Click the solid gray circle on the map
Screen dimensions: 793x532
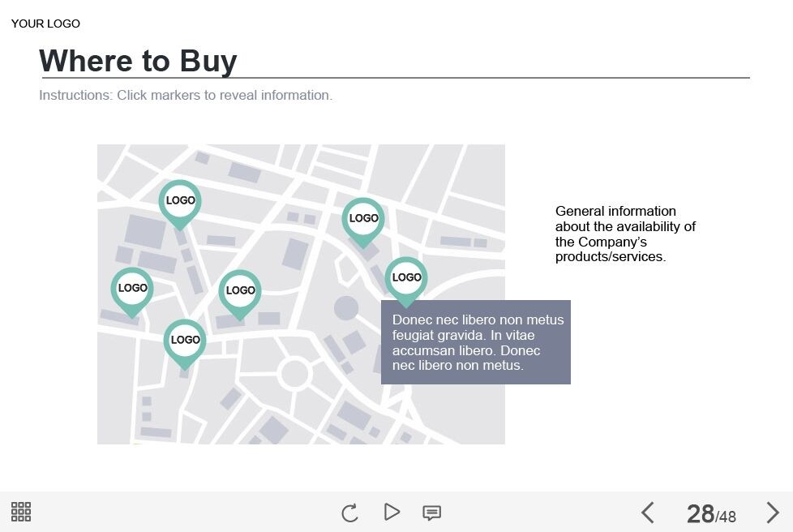pyautogui.click(x=346, y=308)
